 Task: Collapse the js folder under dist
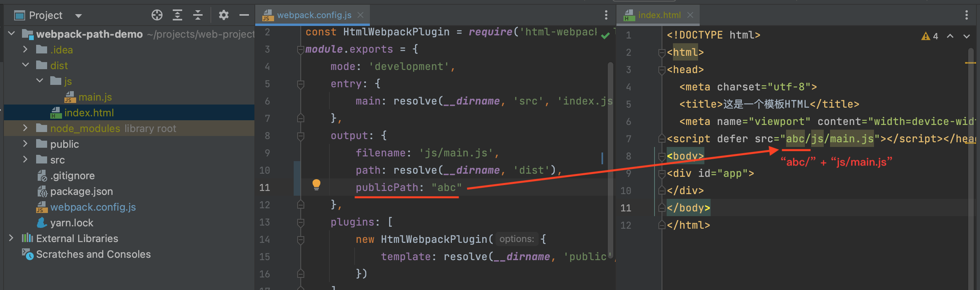point(40,81)
